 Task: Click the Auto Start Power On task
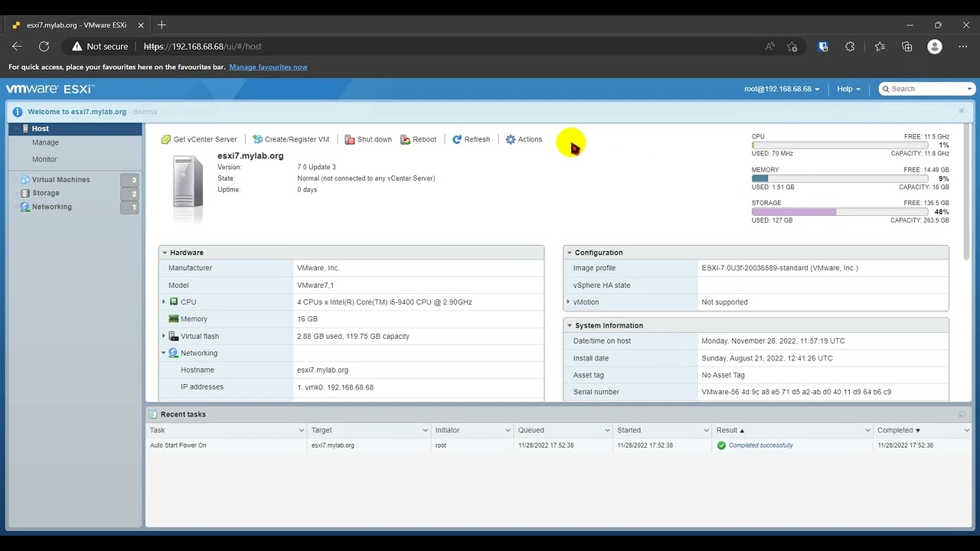[178, 445]
